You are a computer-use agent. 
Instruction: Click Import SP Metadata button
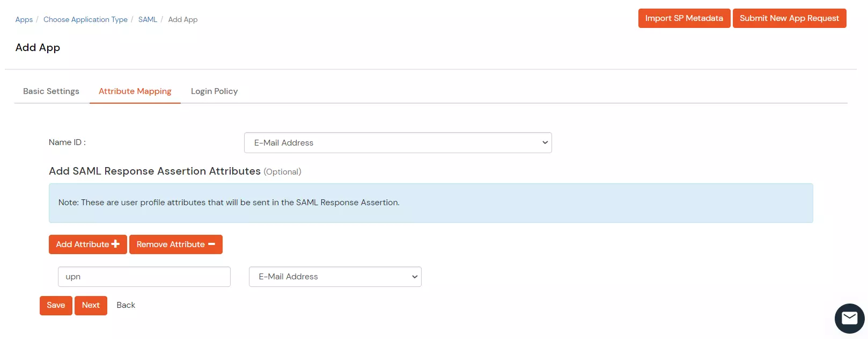click(x=684, y=18)
